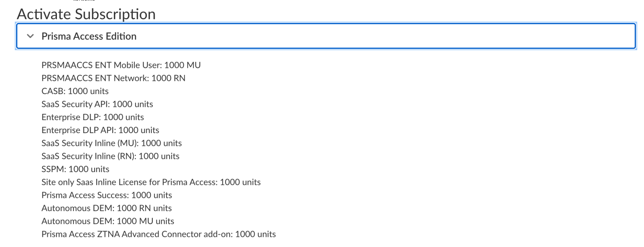The image size is (644, 247).
Task: Click the SSPM 1000 units entry
Action: click(75, 169)
